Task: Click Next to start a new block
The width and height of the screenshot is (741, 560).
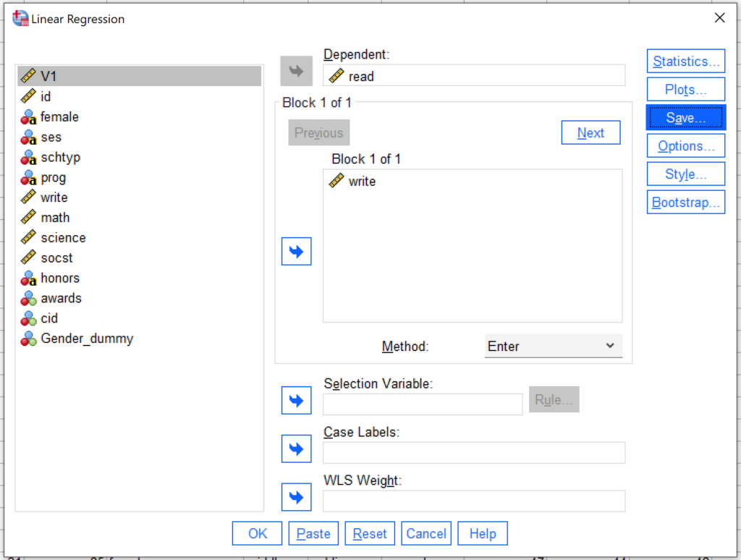Action: [x=591, y=132]
